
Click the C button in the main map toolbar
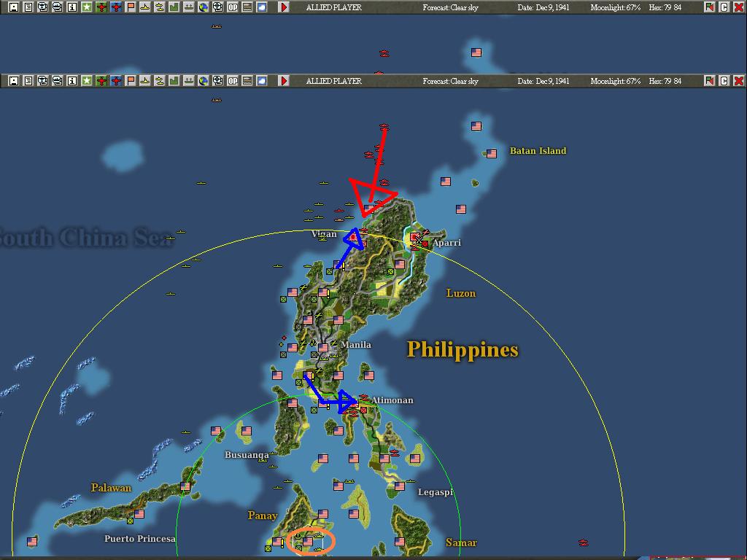(x=724, y=81)
